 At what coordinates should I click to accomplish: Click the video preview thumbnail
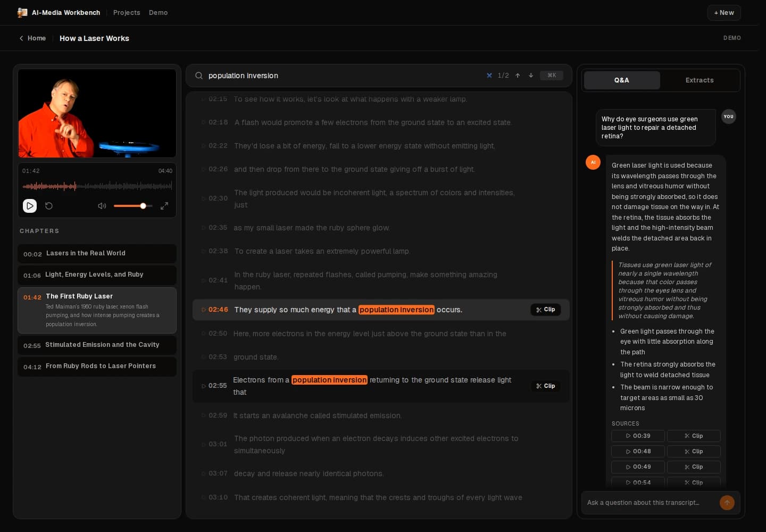(97, 113)
